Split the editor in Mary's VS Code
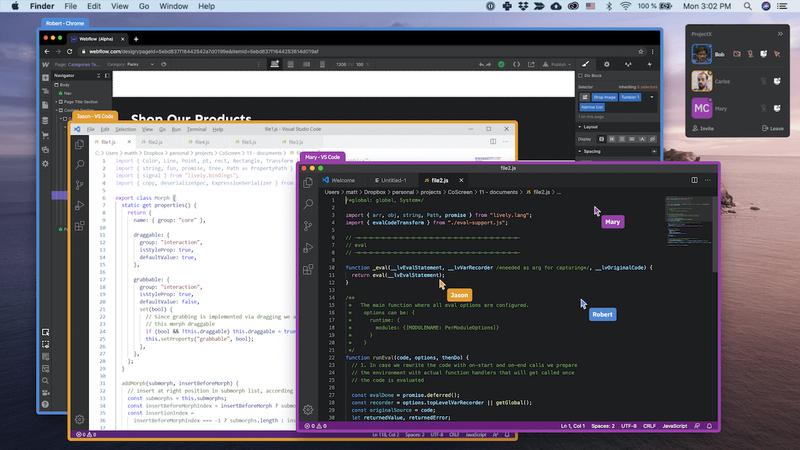 coord(694,180)
